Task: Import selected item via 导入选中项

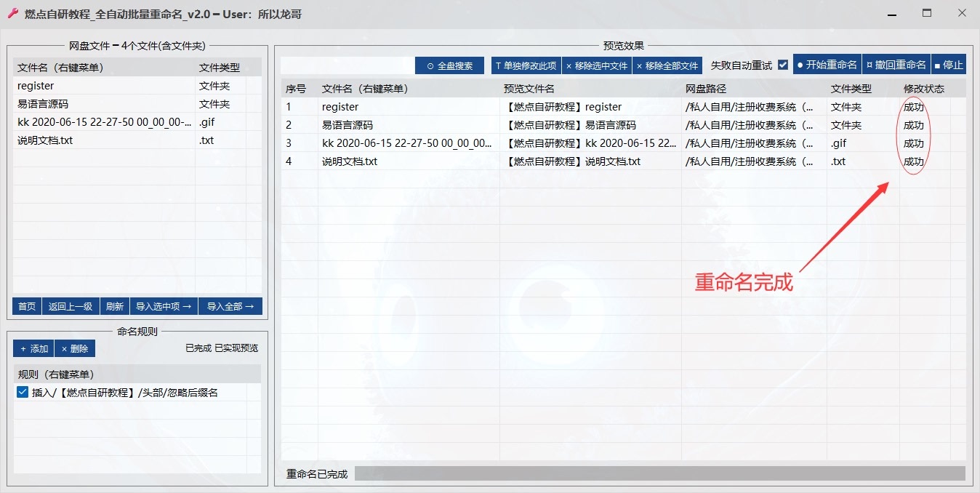Action: point(164,306)
